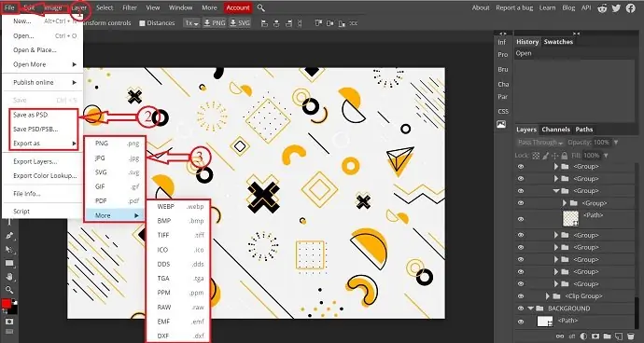The height and width of the screenshot is (343, 644).
Task: Hide the BACKGROUND folder layer
Action: (521, 309)
